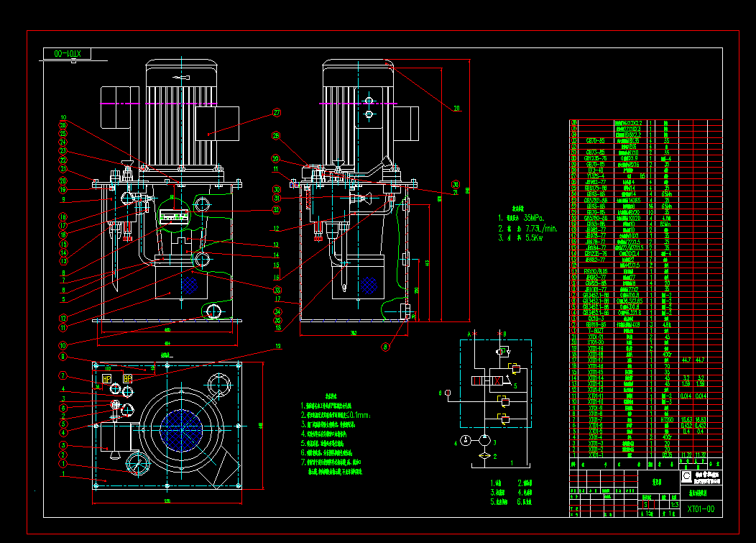Click port label B on the hydraulic schematic
Image resolution: width=756 pixels, height=543 pixels.
coord(504,334)
